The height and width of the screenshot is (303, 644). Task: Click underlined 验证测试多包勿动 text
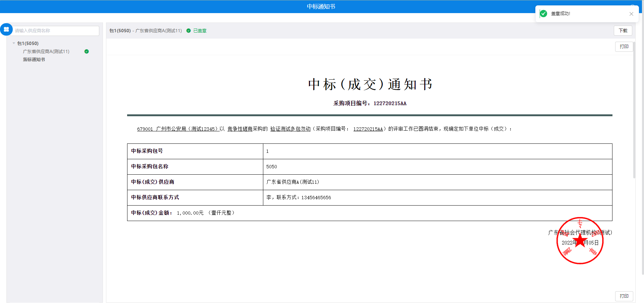coord(290,129)
